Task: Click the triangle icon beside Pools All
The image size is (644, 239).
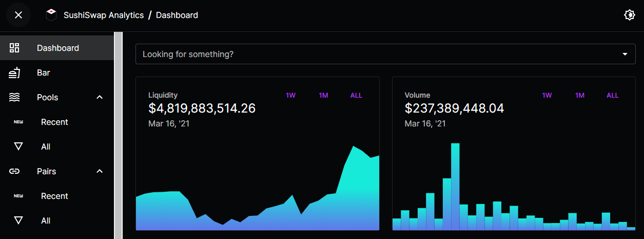Action: pyautogui.click(x=18, y=146)
